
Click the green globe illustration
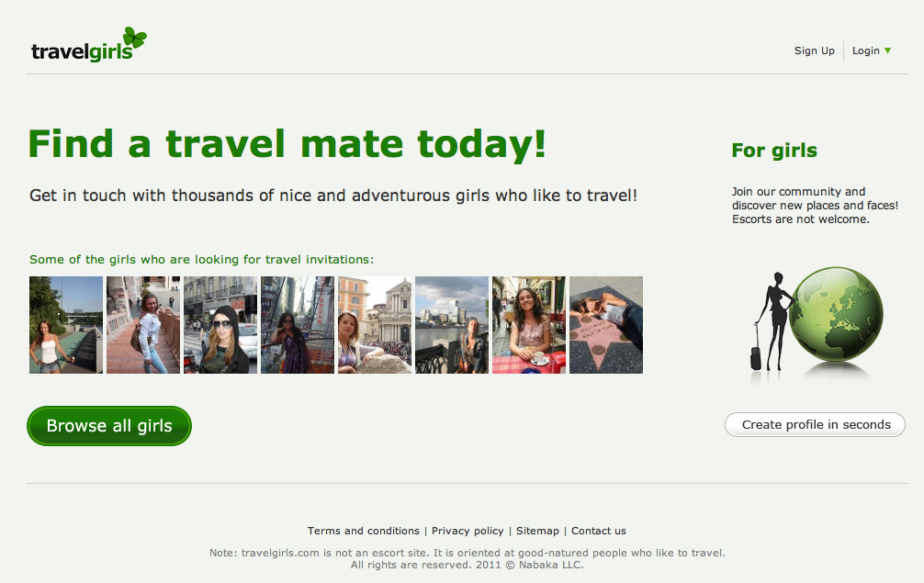836,314
